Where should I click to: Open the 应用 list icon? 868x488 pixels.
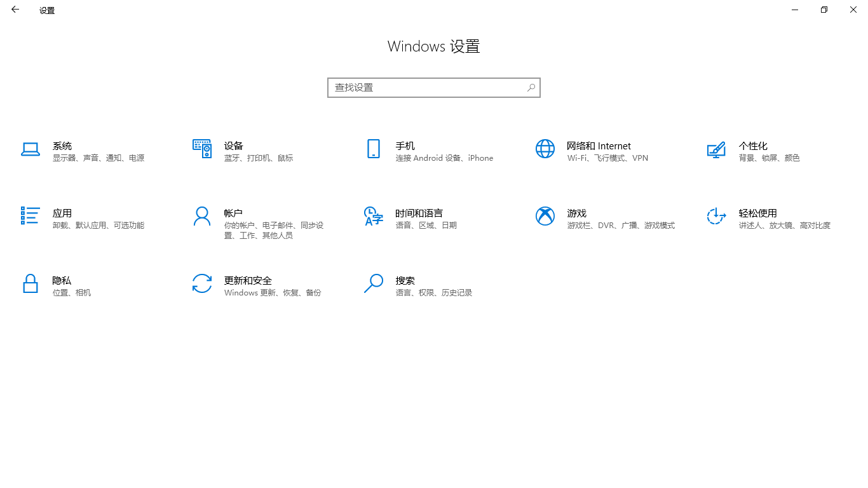coord(31,215)
